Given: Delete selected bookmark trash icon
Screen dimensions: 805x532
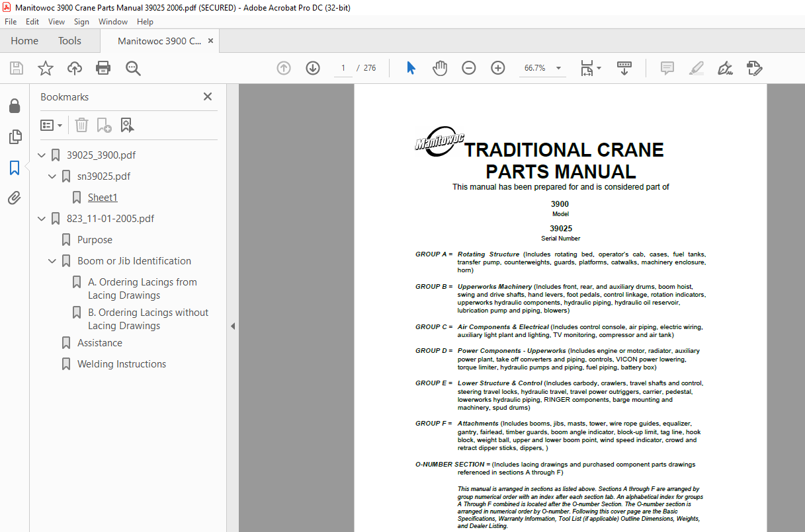Looking at the screenshot, I should coord(81,125).
